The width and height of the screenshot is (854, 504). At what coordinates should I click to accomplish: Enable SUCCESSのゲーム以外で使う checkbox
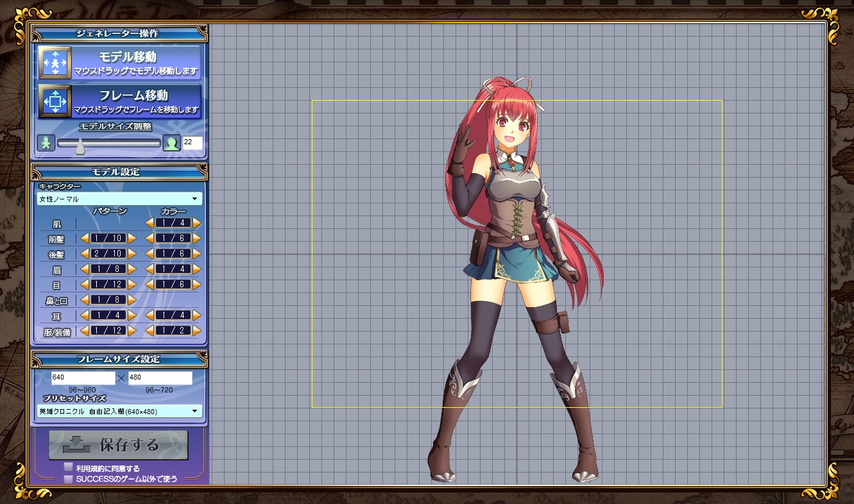(x=68, y=478)
